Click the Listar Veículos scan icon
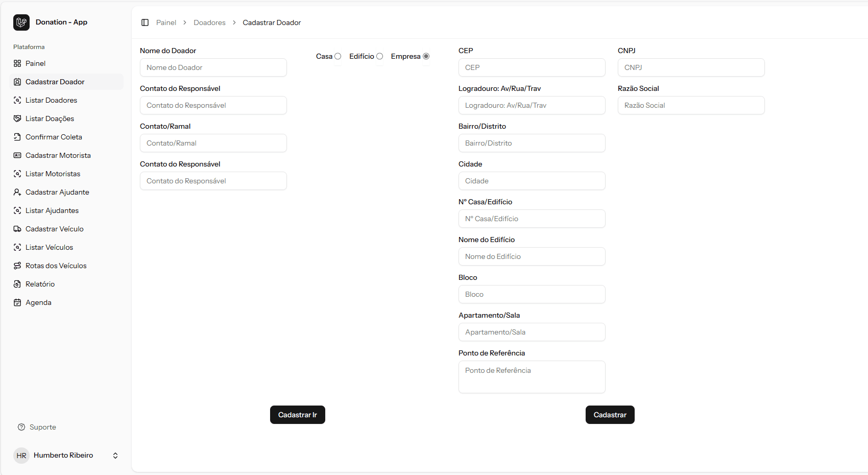 click(x=17, y=247)
